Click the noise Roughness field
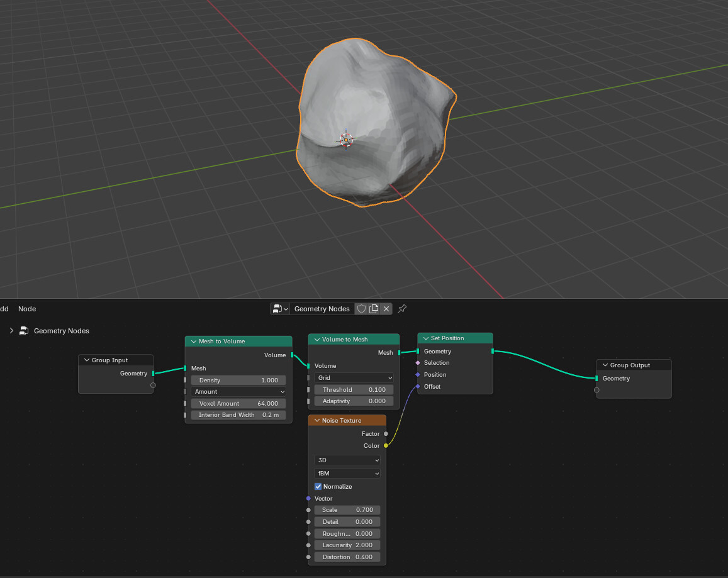The height and width of the screenshot is (578, 728). (x=347, y=533)
